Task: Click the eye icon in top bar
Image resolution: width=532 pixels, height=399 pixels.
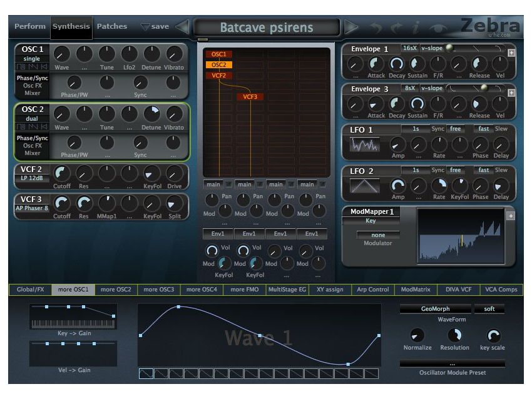Action: tap(438, 28)
